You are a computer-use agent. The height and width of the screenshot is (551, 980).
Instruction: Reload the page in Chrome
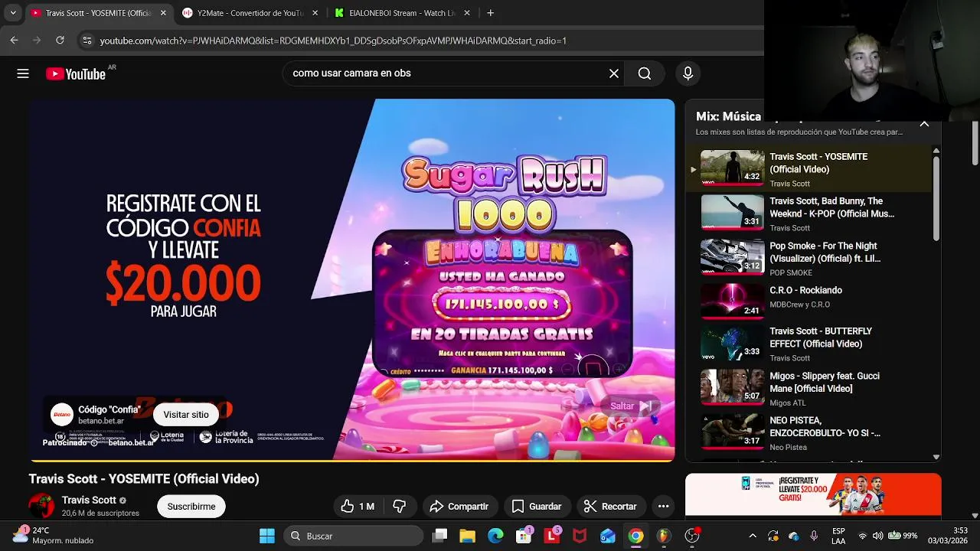click(60, 41)
